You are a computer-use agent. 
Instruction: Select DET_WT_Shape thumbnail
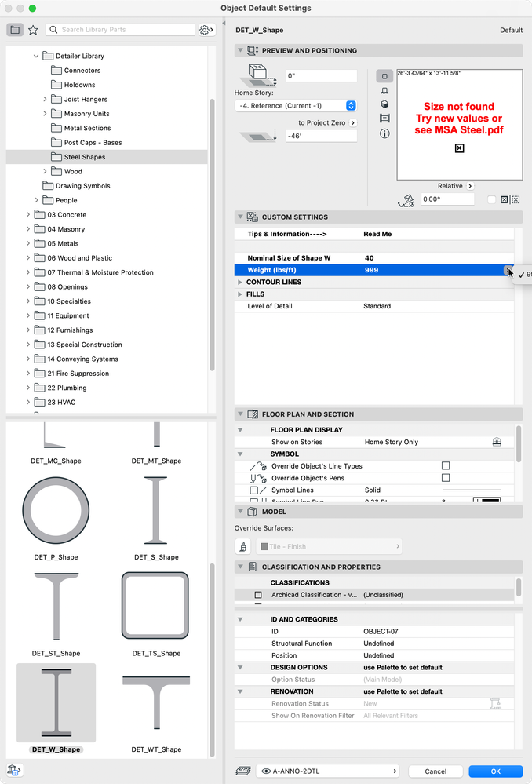coord(156,702)
